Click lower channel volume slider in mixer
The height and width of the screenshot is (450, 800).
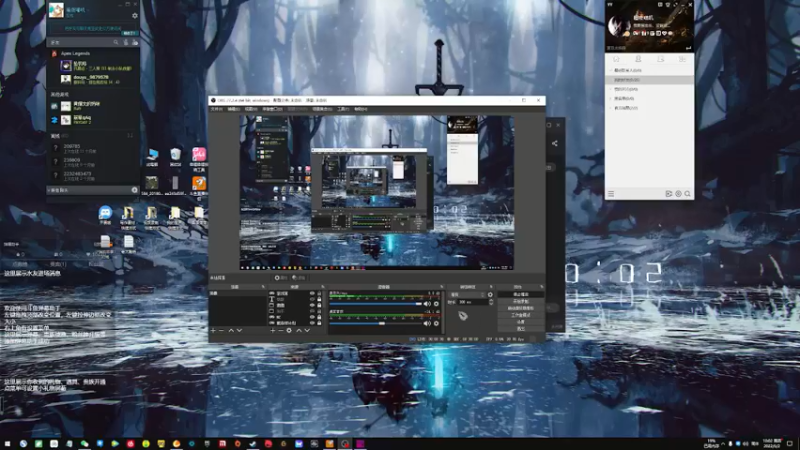tap(376, 323)
